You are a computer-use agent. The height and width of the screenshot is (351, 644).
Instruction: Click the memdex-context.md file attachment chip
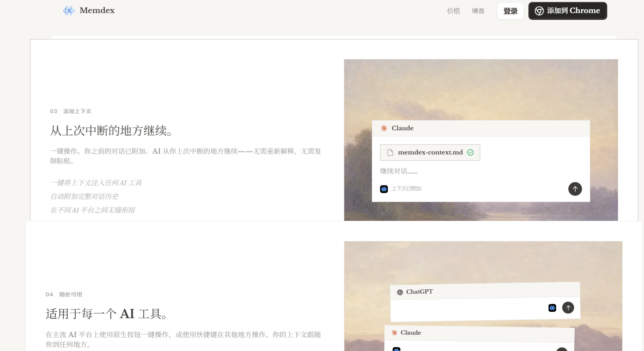tap(430, 152)
